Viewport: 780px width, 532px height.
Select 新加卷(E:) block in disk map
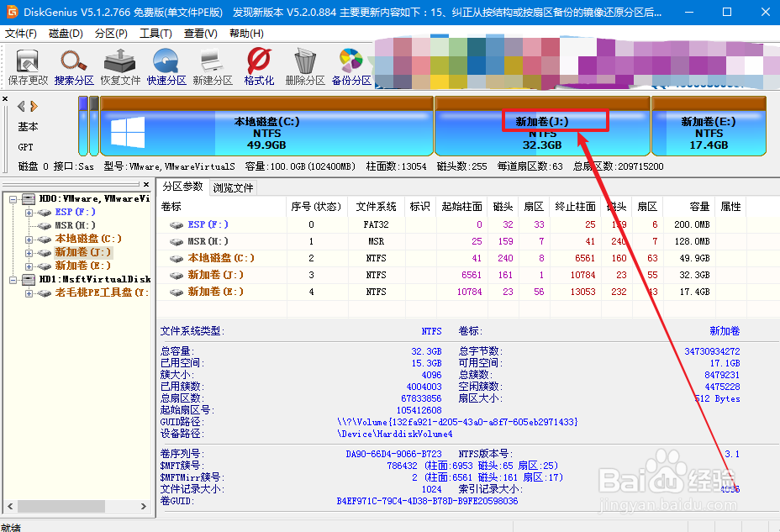click(709, 126)
